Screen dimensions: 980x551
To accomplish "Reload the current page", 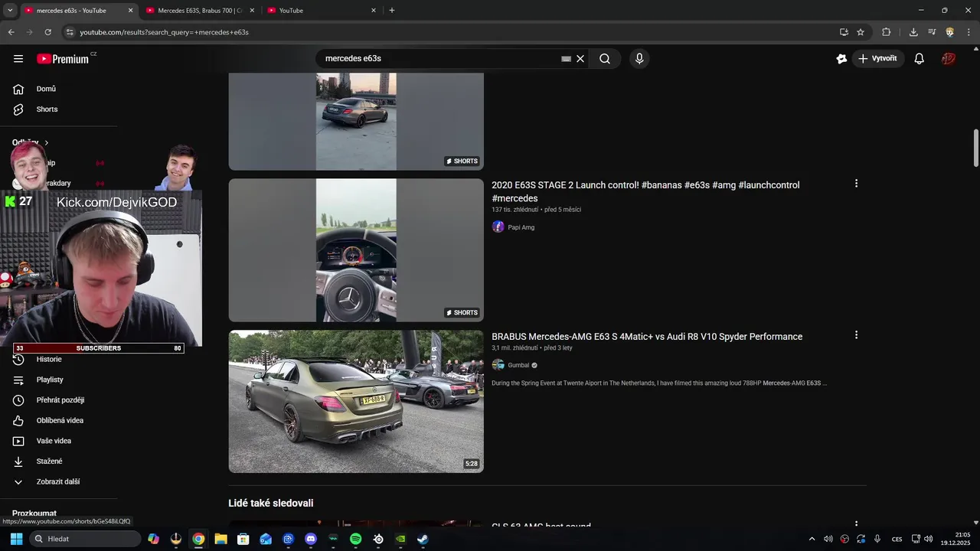I will click(x=47, y=32).
